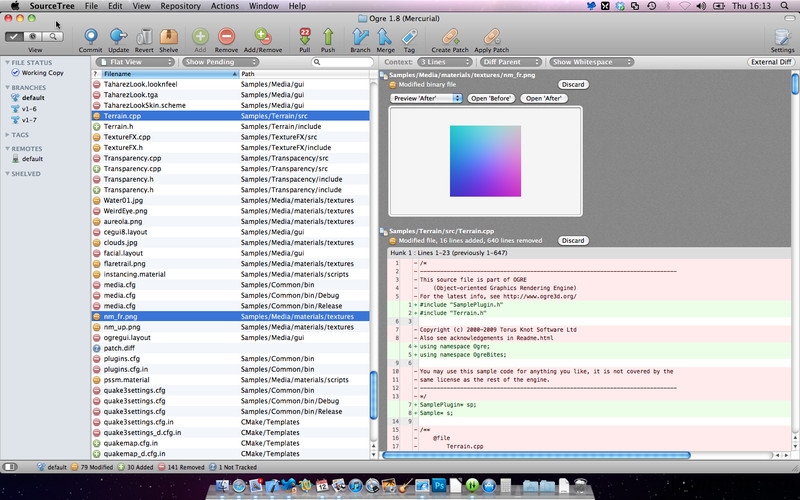Click the External Diff button
Viewport: 800px width, 500px height.
pos(771,62)
